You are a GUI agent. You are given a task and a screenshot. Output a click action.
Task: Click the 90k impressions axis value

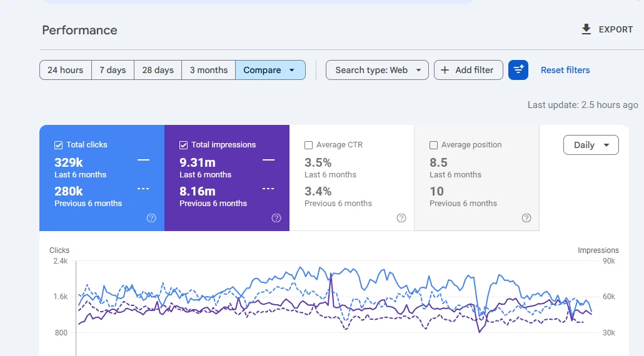tap(609, 261)
